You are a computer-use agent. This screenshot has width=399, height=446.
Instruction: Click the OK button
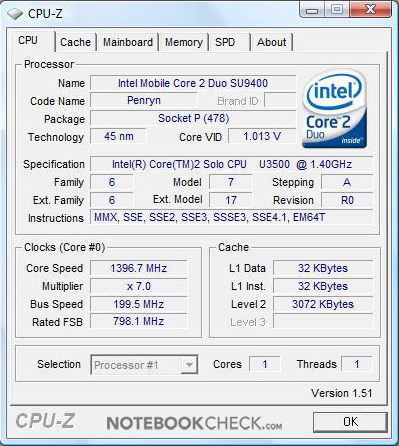pyautogui.click(x=350, y=422)
